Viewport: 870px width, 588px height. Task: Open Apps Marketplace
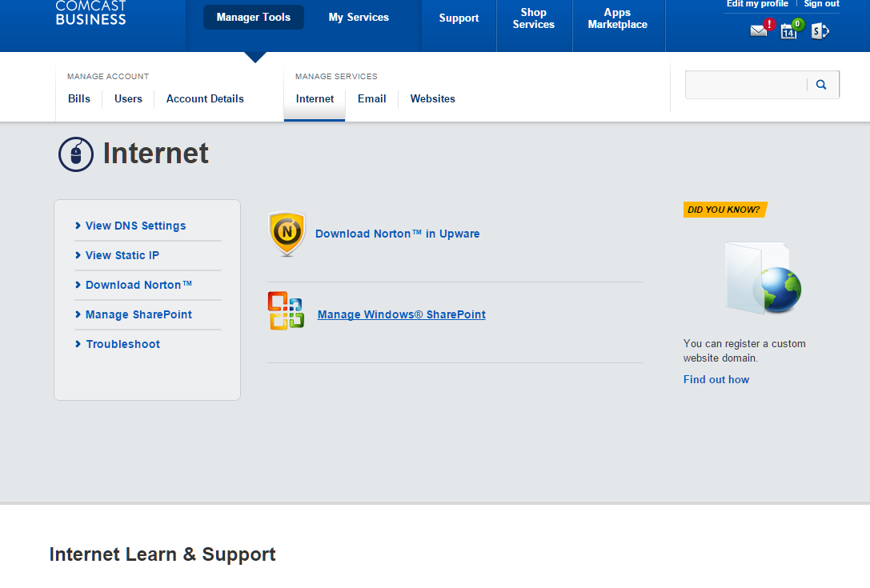point(617,18)
